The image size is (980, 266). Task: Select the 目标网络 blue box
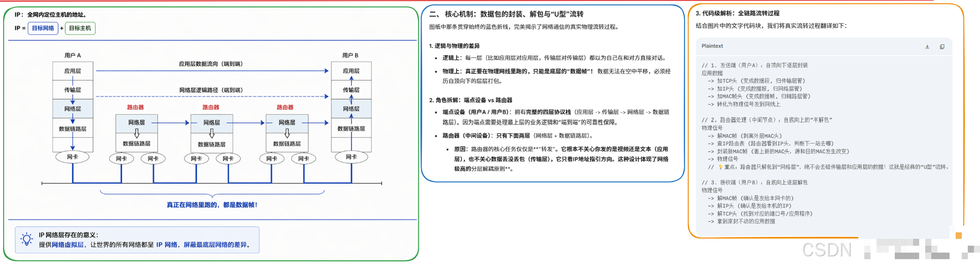coord(43,28)
